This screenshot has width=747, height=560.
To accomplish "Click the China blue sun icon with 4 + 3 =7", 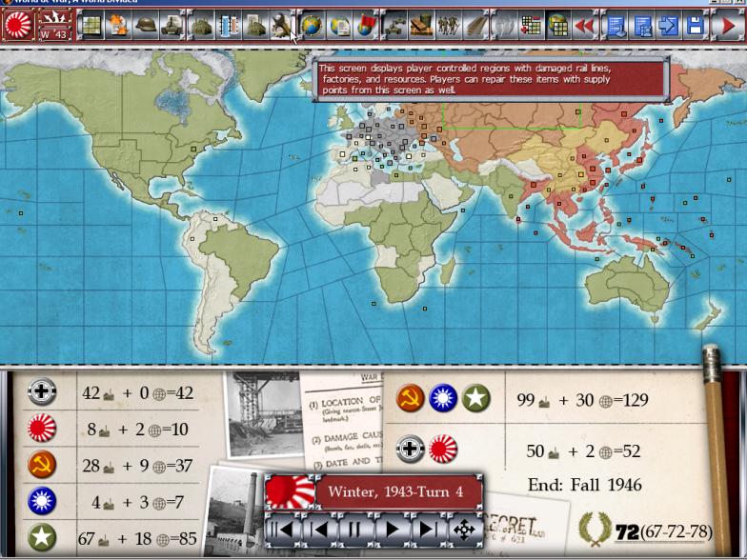I will tap(42, 501).
